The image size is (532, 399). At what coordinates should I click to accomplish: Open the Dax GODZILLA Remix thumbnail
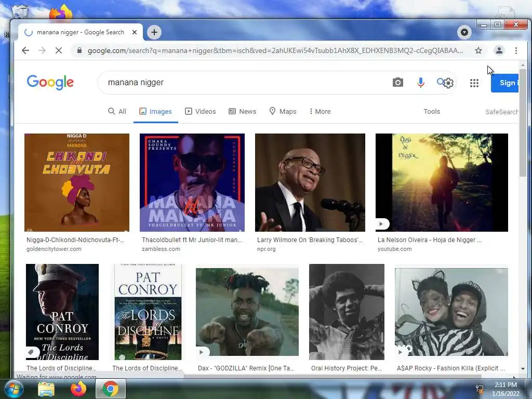[247, 312]
